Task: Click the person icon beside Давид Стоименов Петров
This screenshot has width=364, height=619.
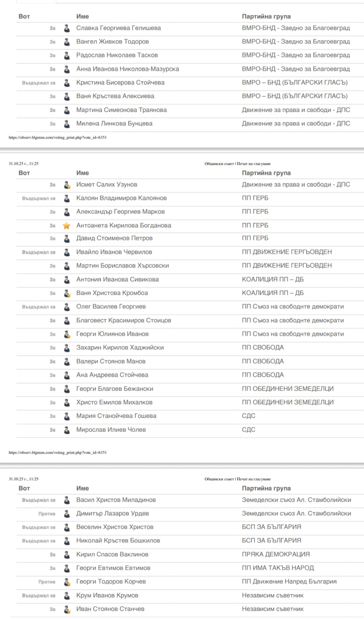Action: 67,238
